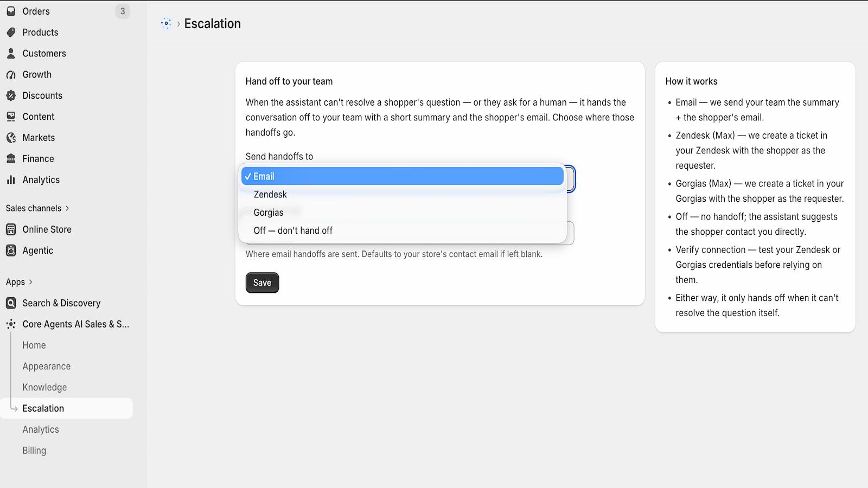Viewport: 868px width, 488px height.
Task: Click the Customers person icon
Action: pyautogui.click(x=11, y=53)
